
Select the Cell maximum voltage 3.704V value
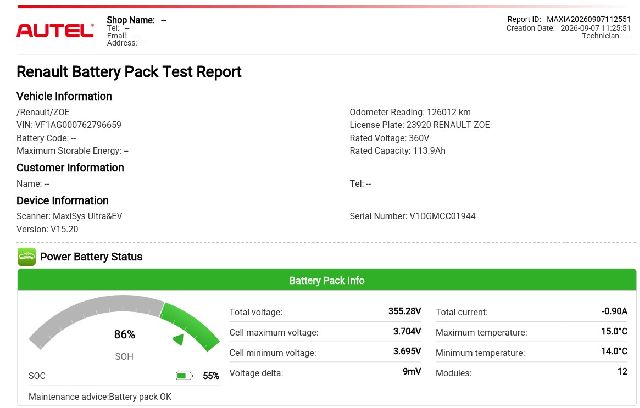click(407, 331)
